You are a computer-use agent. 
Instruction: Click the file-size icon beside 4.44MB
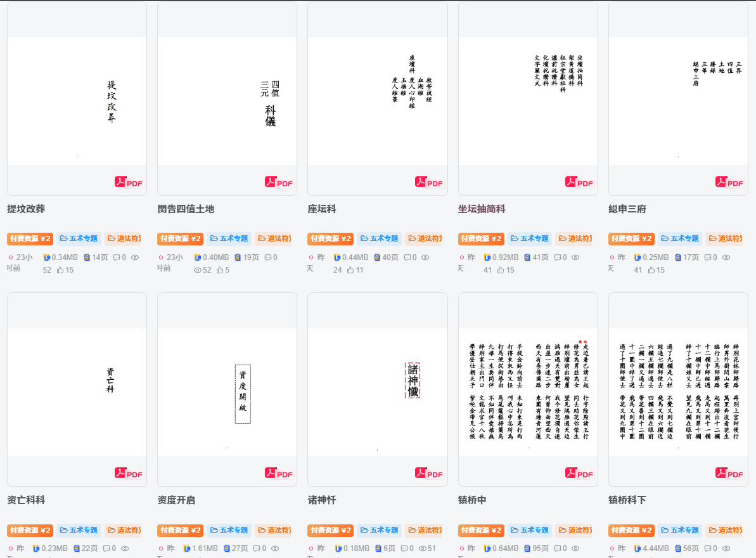[637, 548]
